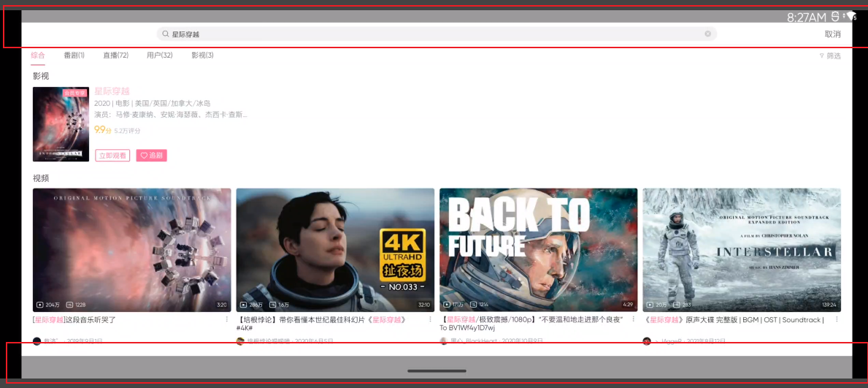This screenshot has height=388, width=868.
Task: Click the 139:24 duration label
Action: coord(829,305)
